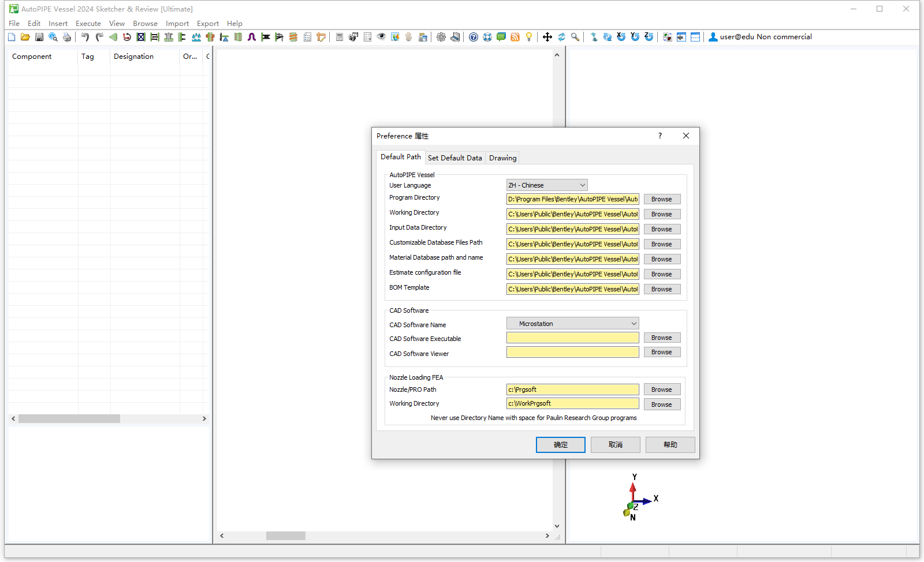
Task: Click Browse for CAD Software Executable
Action: 662,338
